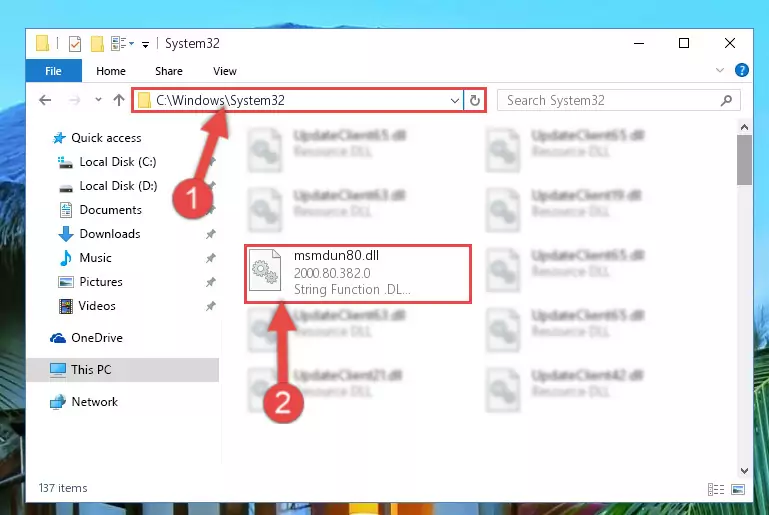Open the recent locations dropdown

tap(98, 100)
